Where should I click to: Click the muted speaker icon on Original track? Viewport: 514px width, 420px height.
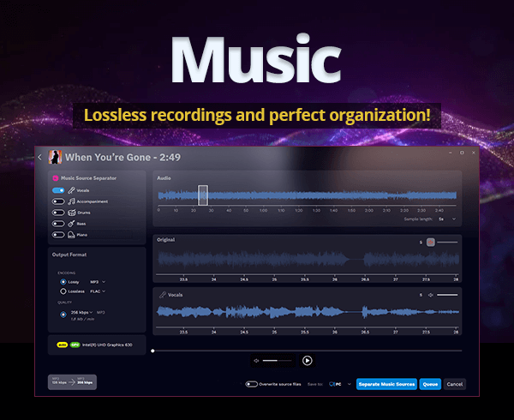coord(431,243)
